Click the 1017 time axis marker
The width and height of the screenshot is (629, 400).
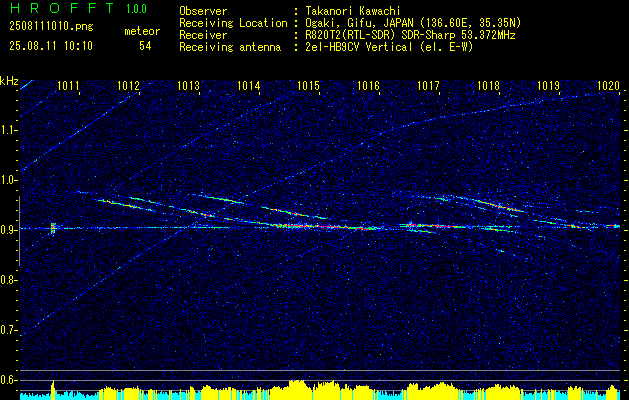(428, 85)
